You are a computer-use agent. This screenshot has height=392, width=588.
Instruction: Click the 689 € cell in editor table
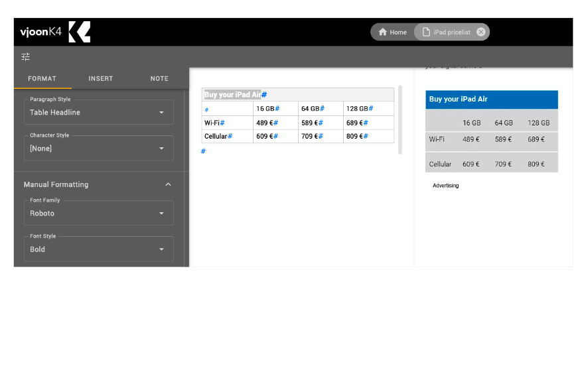368,123
